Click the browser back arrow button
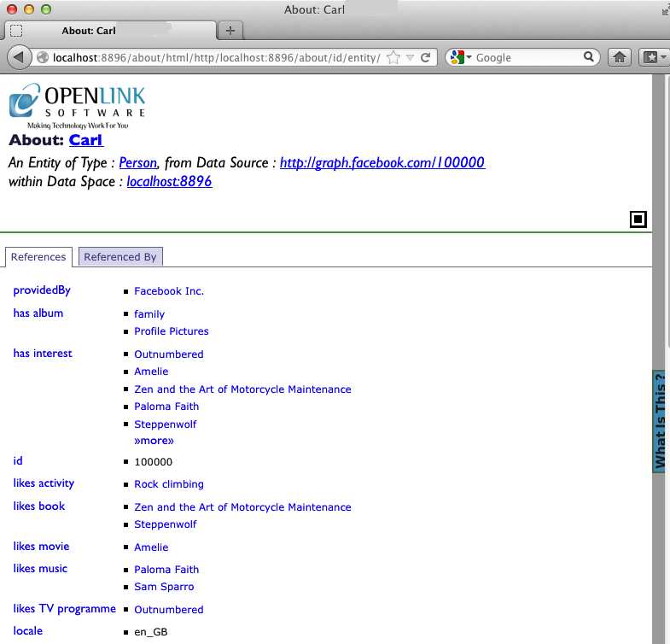Screen dimensions: 670x644 (19, 57)
